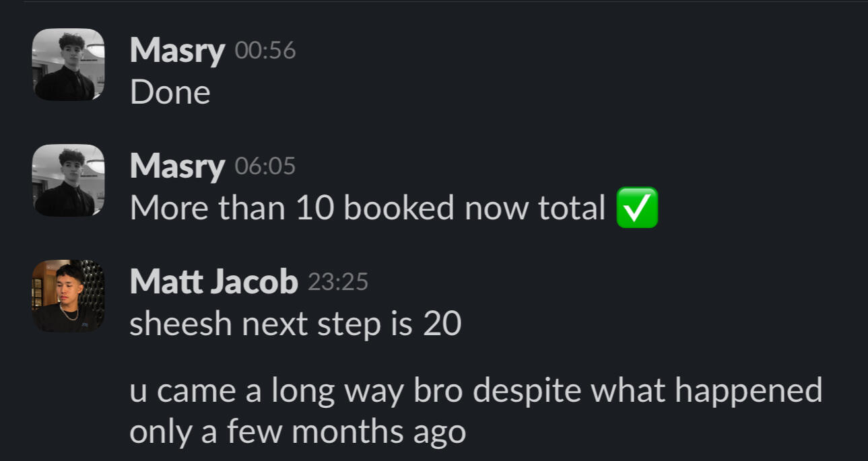Viewport: 868px width, 461px height.
Task: Click the number 20 in Matt's message
Action: [442, 324]
